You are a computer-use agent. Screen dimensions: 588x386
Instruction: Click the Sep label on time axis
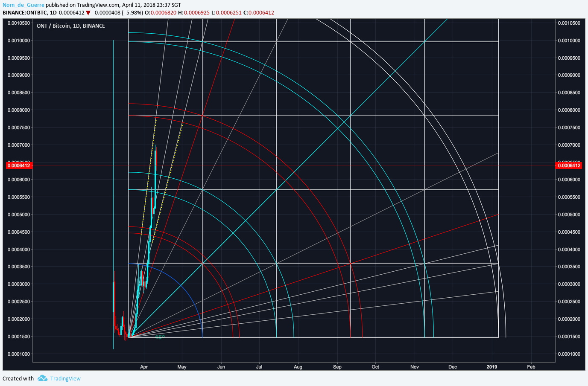[x=337, y=367]
